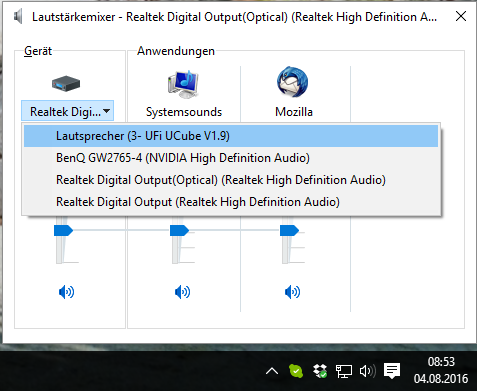Select Lautsprecher (3- UFi UCube V1.9) device

click(x=231, y=136)
